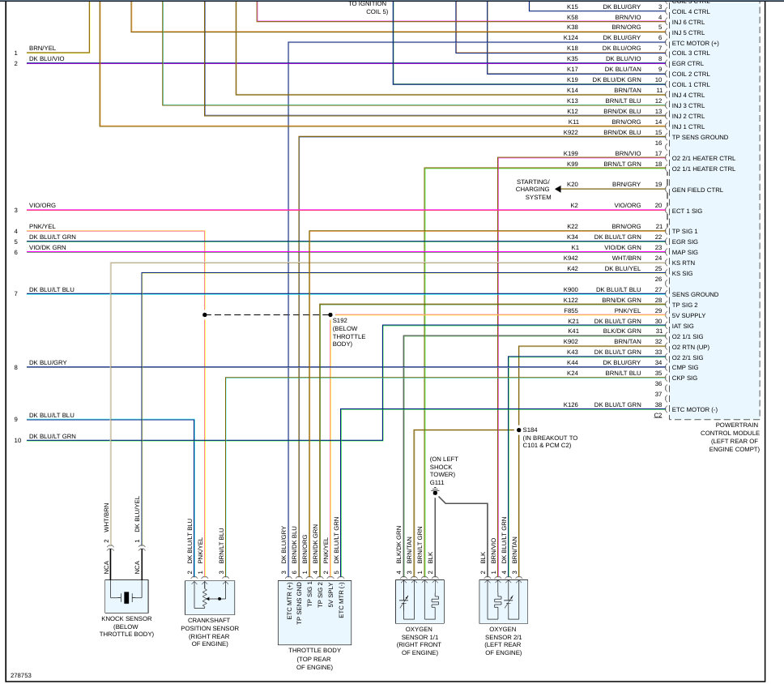Click the 'O2 RTN (UP)' pin label
This screenshot has width=784, height=684.
(691, 347)
